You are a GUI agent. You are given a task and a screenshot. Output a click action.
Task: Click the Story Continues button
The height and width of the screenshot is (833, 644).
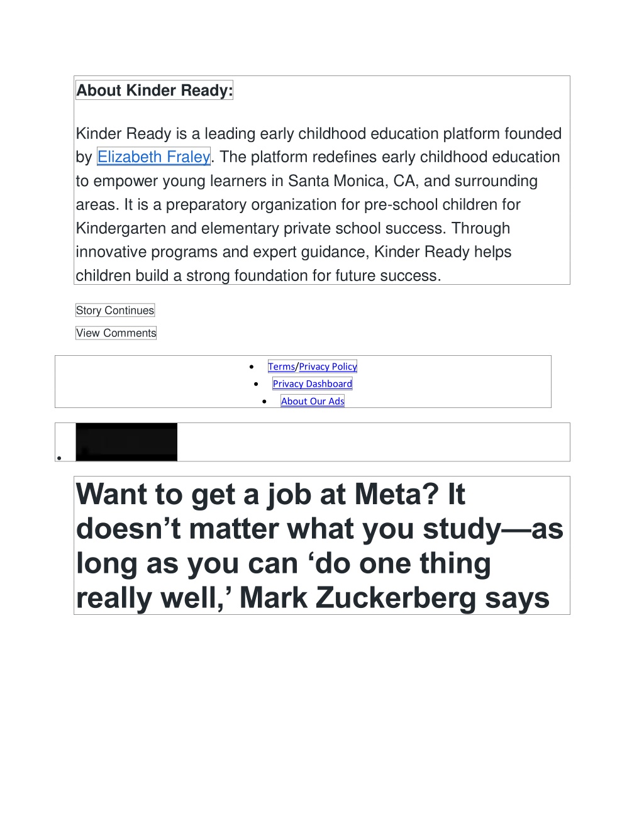point(115,311)
